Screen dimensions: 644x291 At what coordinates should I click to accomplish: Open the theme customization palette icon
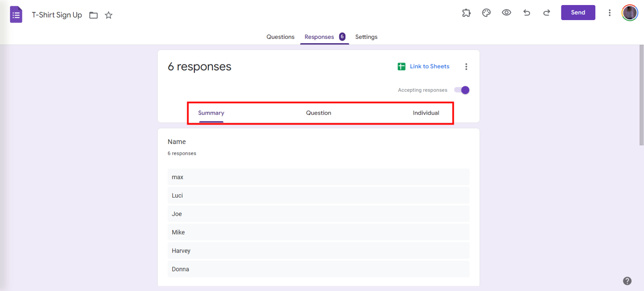486,13
